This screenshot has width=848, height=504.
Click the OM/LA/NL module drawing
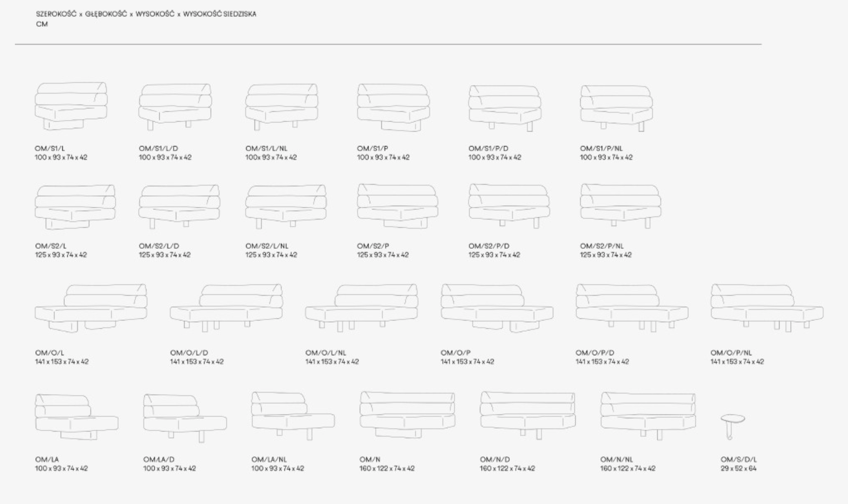tap(293, 416)
